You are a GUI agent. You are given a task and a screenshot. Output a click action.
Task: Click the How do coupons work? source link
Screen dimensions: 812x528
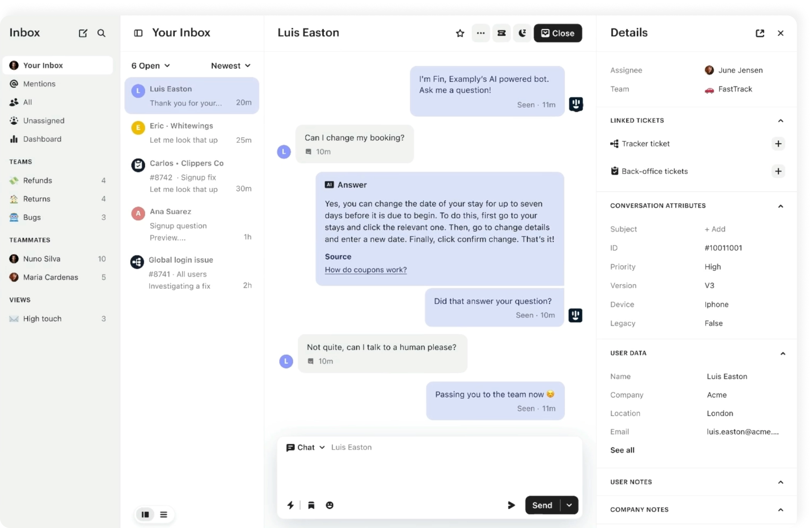(365, 269)
